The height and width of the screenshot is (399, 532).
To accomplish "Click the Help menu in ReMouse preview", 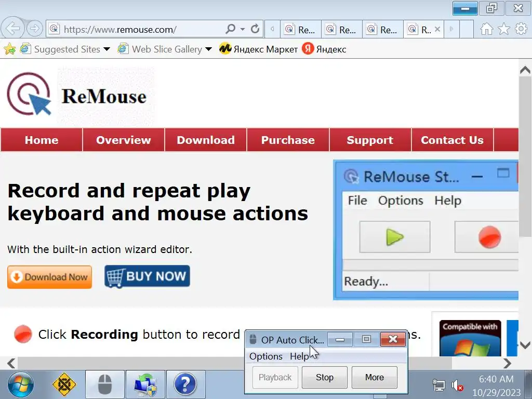I will pos(447,200).
